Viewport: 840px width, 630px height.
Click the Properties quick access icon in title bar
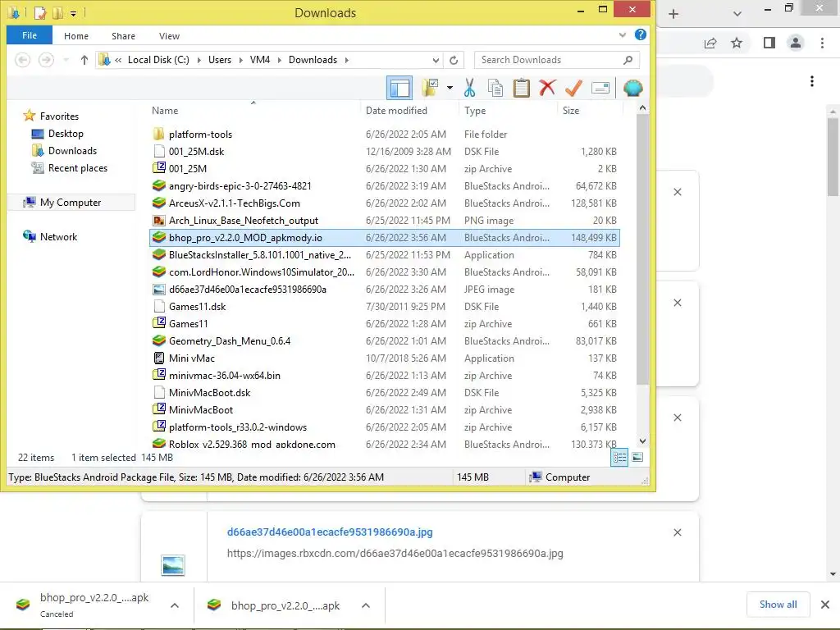coord(40,12)
